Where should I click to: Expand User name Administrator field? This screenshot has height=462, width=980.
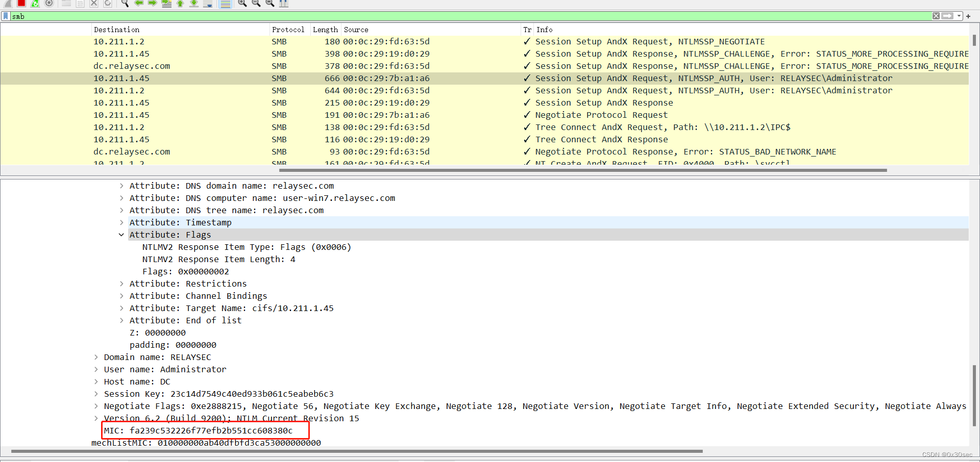pos(96,370)
